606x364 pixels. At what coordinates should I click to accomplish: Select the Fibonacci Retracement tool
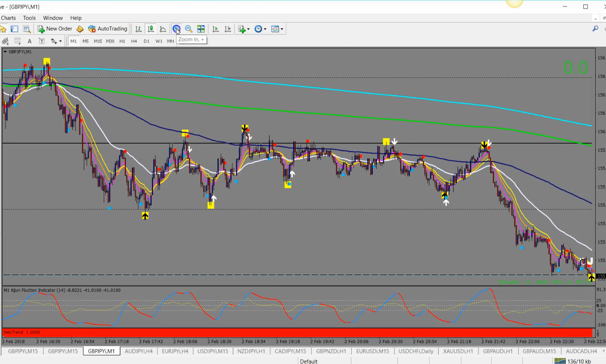pyautogui.click(x=18, y=41)
